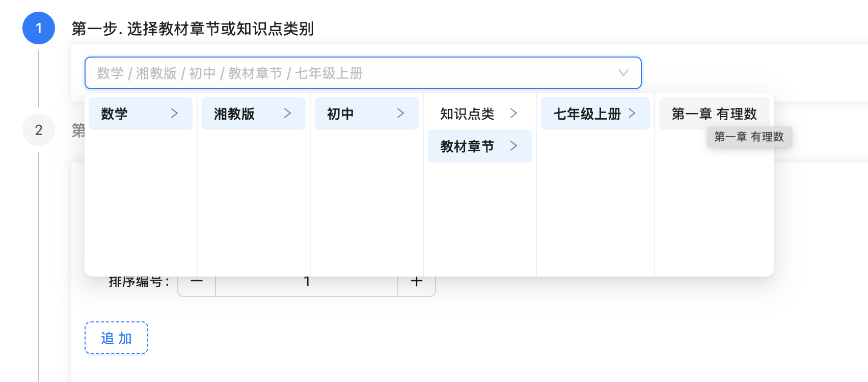Click the 排序编号 number input field
The image size is (868, 382).
click(x=307, y=285)
